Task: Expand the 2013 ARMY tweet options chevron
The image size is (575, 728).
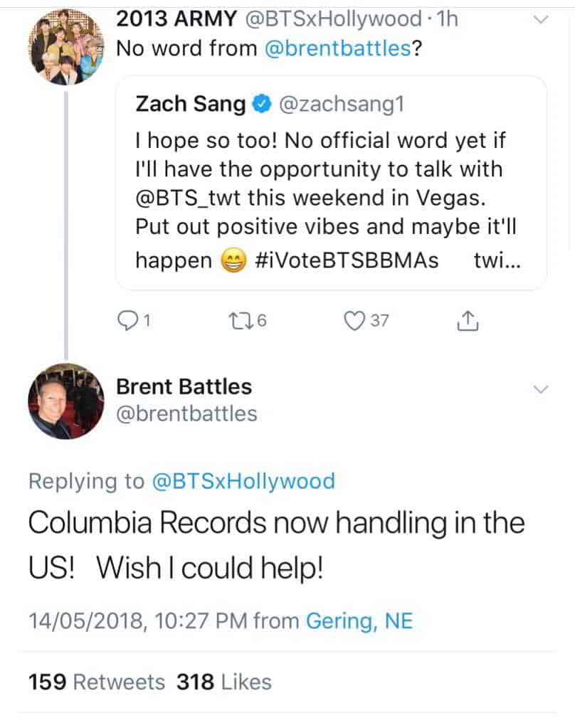Action: tap(540, 21)
